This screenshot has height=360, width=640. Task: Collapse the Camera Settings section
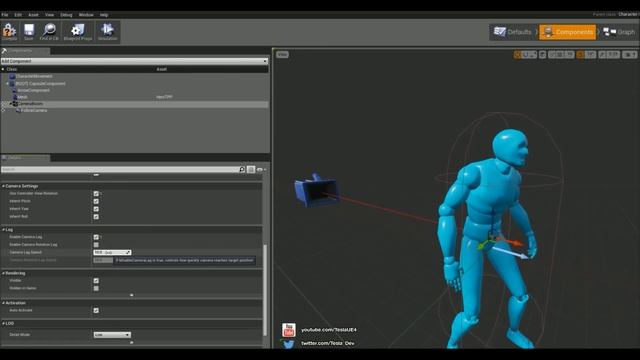click(3, 186)
